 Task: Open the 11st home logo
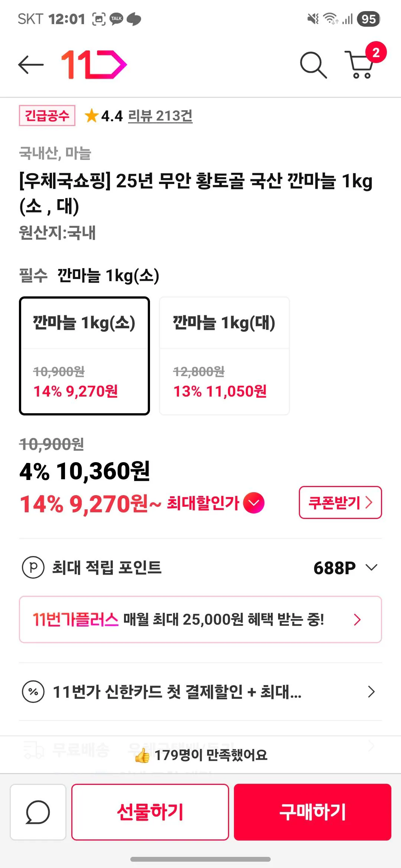[94, 65]
